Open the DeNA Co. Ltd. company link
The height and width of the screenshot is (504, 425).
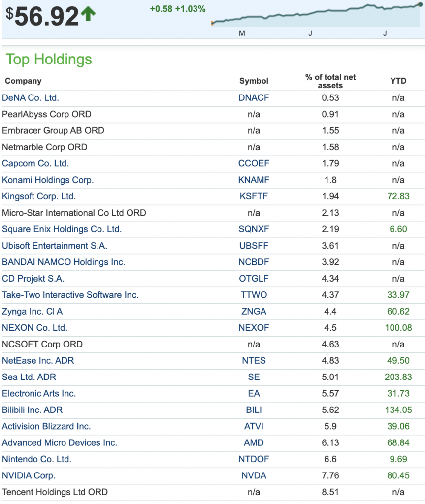31,98
